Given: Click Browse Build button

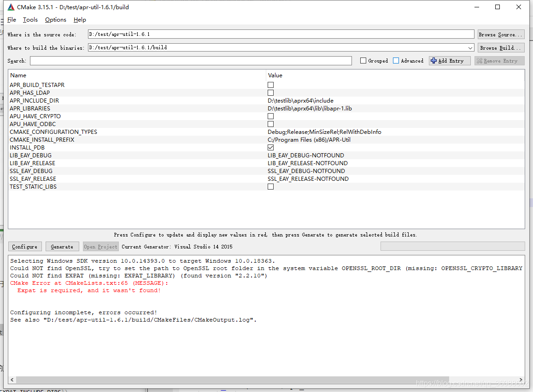Looking at the screenshot, I should 501,48.
